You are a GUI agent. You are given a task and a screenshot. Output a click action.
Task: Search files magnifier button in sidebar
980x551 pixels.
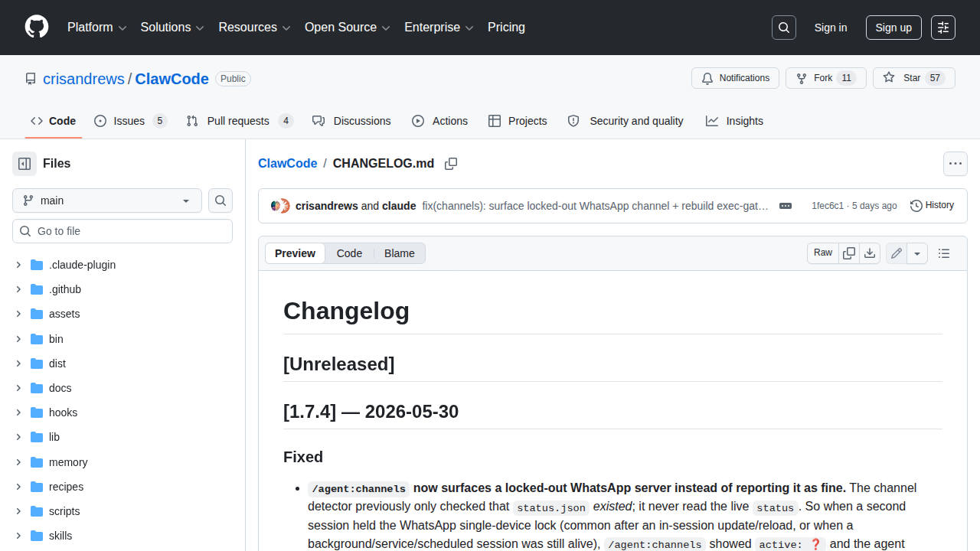pos(220,201)
